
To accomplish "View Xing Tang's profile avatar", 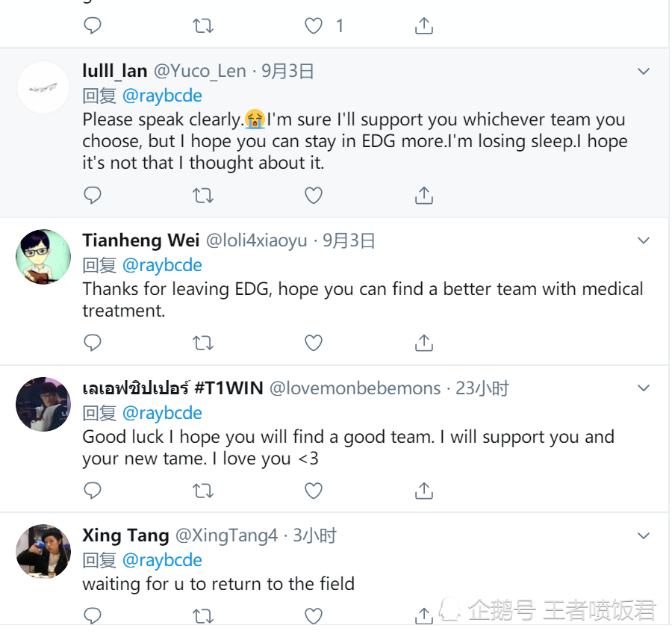I will click(43, 552).
